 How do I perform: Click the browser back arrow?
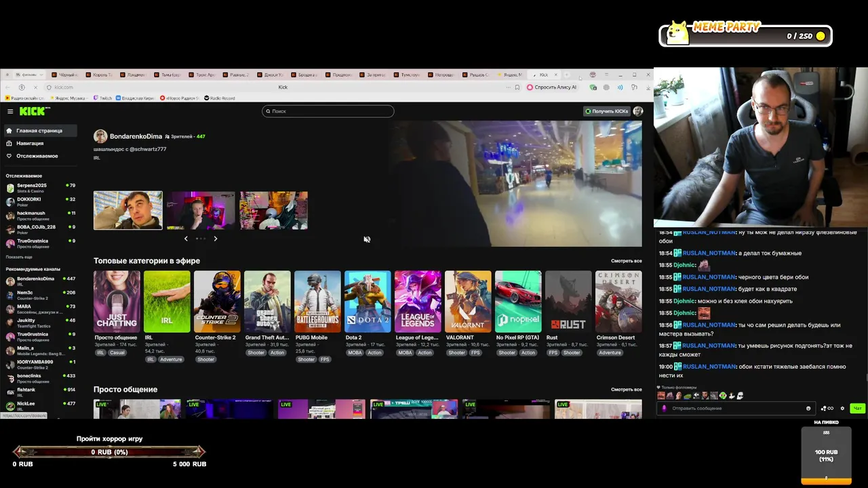click(9, 87)
